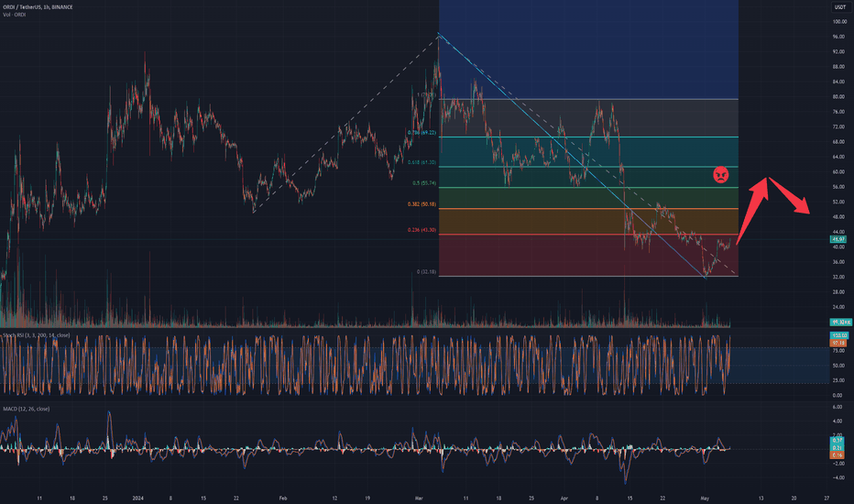This screenshot has width=854, height=504.
Task: Click the 0.786 (69.22) Fibonacci label
Action: (x=422, y=132)
